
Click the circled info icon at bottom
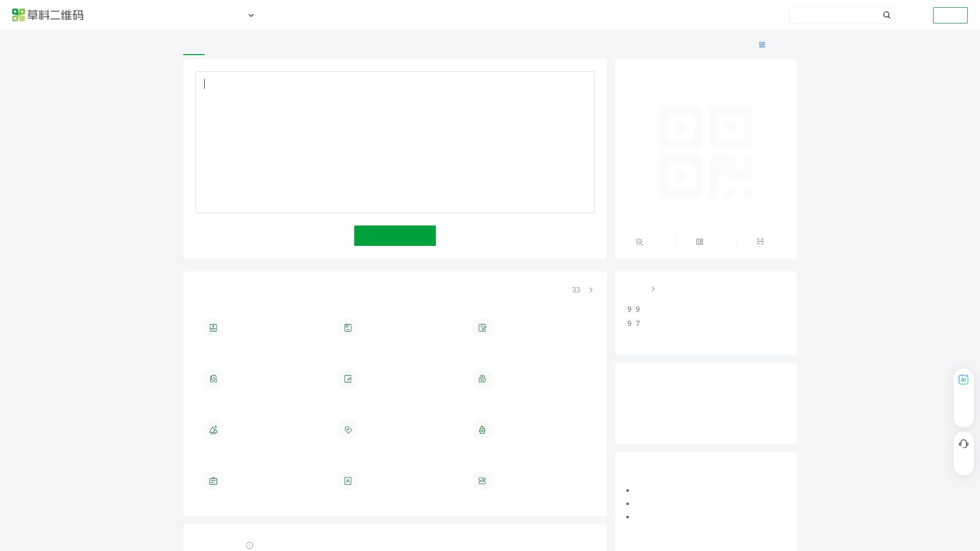pyautogui.click(x=250, y=545)
